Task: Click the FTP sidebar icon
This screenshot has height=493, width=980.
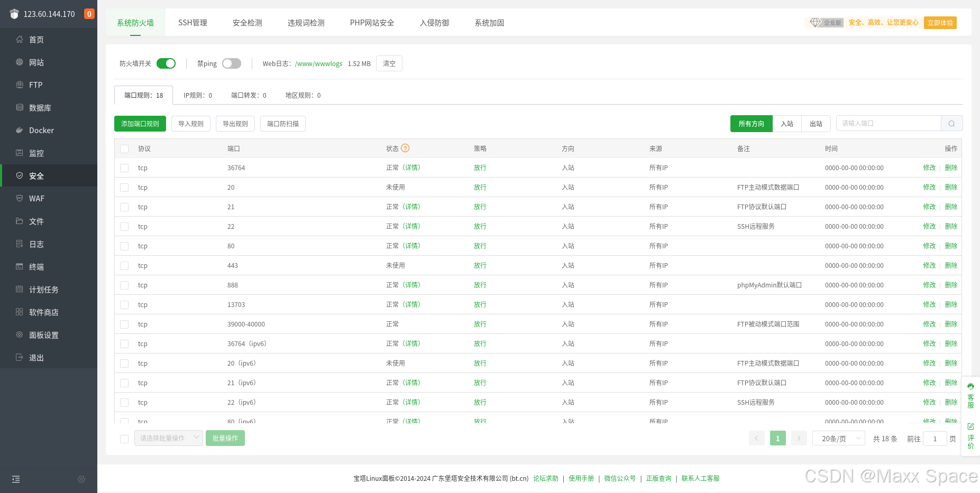Action: (20, 85)
